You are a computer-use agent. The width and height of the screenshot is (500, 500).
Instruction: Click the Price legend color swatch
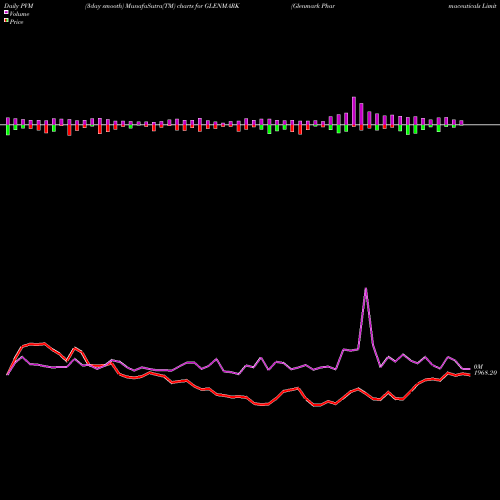tap(6, 21)
